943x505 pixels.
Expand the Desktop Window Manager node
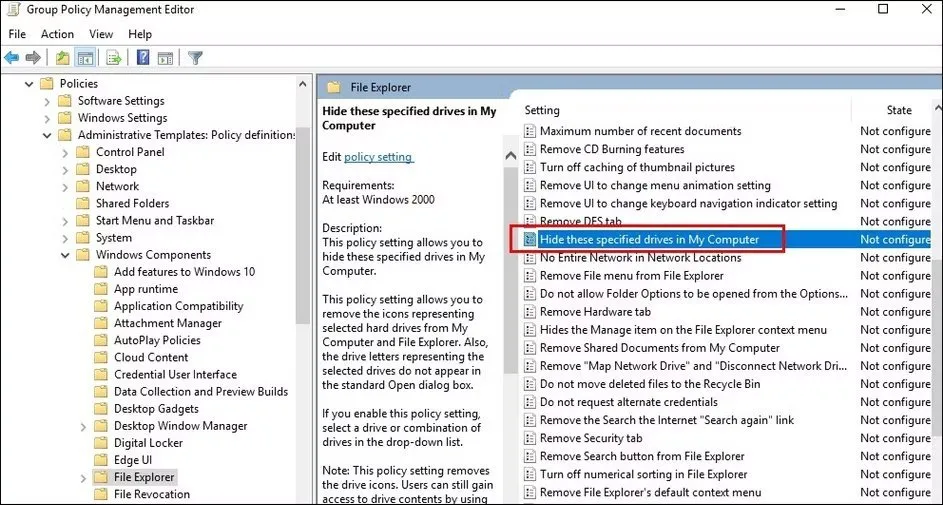point(84,426)
